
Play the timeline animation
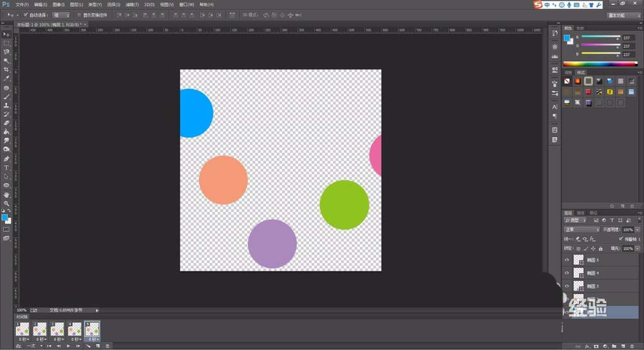point(68,346)
